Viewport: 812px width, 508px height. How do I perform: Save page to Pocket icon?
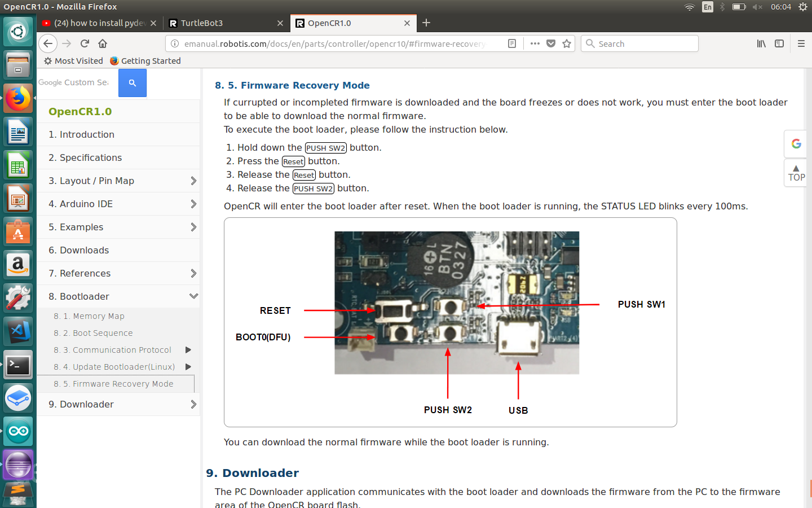tap(551, 43)
